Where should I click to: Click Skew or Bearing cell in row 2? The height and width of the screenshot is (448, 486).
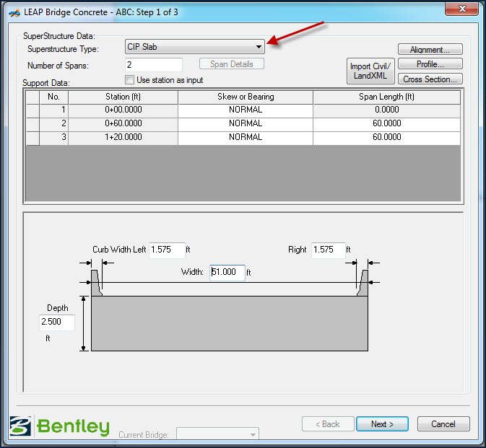click(246, 123)
